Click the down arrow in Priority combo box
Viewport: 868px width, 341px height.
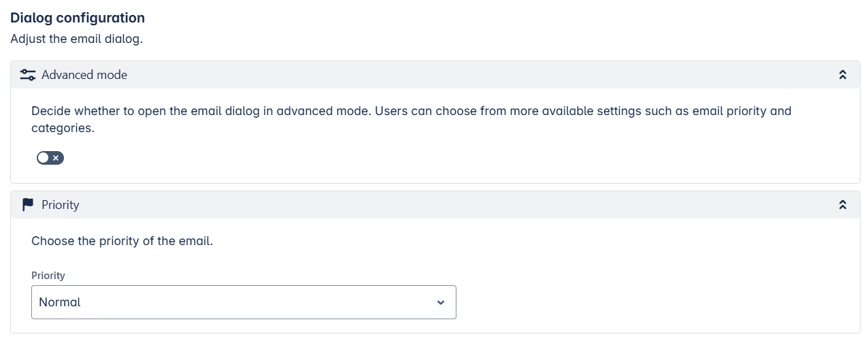click(441, 302)
